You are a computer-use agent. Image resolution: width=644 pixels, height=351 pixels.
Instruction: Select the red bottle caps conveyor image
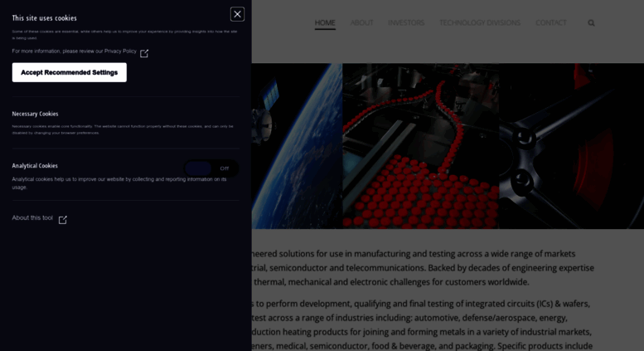click(x=420, y=146)
